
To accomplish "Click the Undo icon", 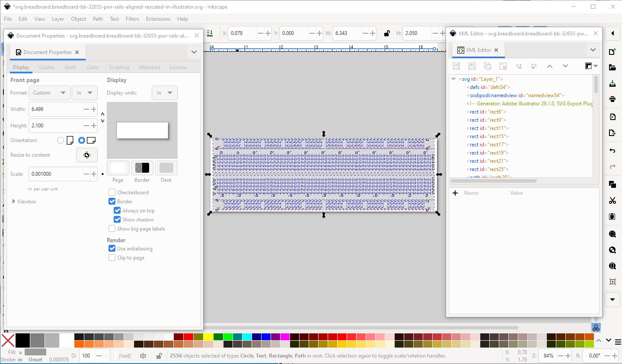I will coord(612,151).
